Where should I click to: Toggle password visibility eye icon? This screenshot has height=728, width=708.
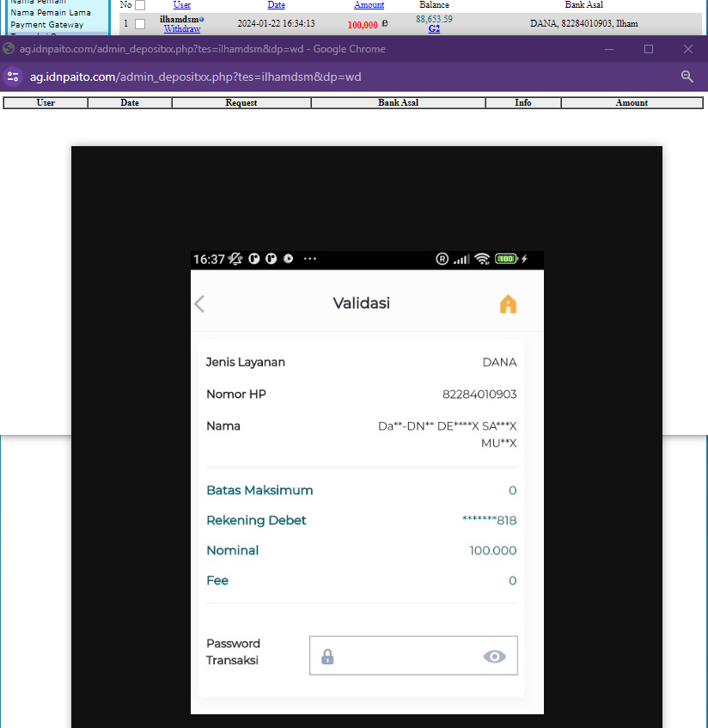coord(494,656)
